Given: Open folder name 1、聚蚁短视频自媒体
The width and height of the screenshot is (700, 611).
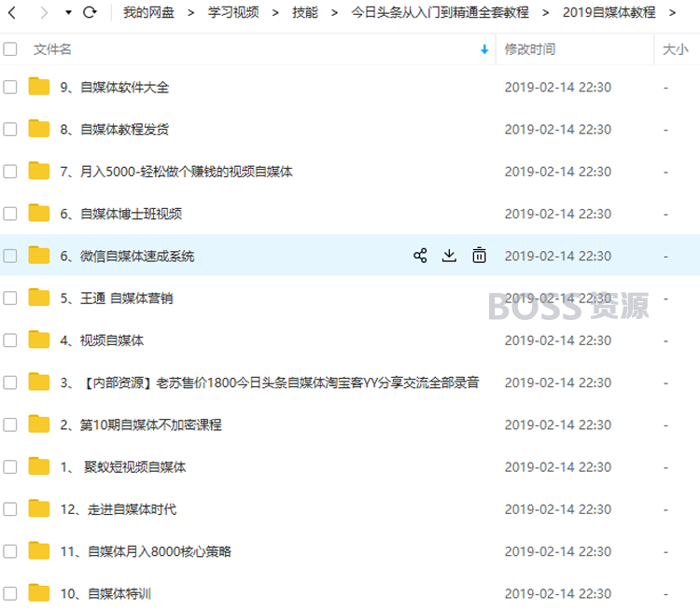Looking at the screenshot, I should 123,466.
